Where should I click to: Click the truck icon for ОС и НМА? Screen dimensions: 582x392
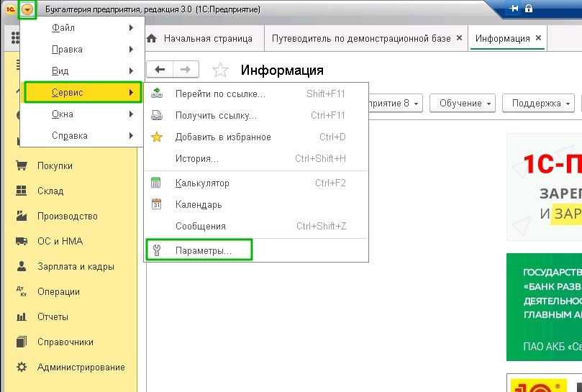[x=22, y=241]
